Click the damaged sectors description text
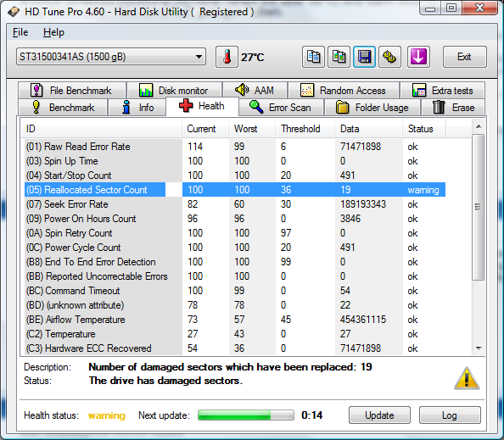This screenshot has height=440, width=504. [x=230, y=367]
